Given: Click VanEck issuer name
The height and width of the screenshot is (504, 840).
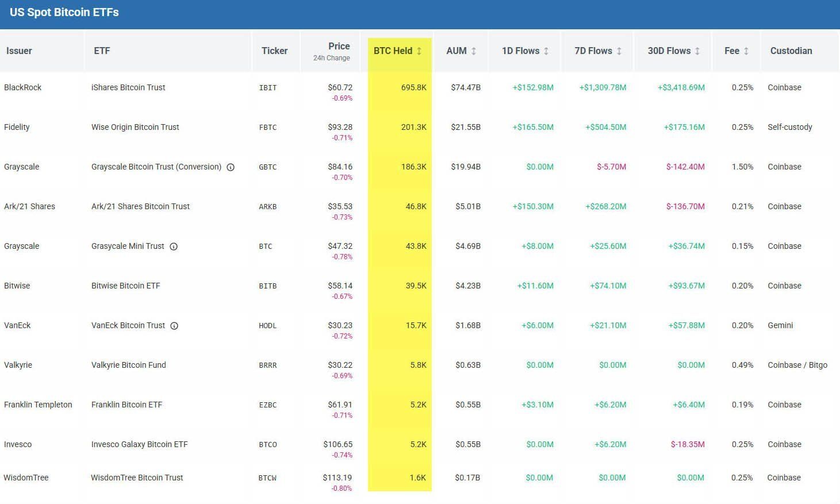Looking at the screenshot, I should click(17, 325).
